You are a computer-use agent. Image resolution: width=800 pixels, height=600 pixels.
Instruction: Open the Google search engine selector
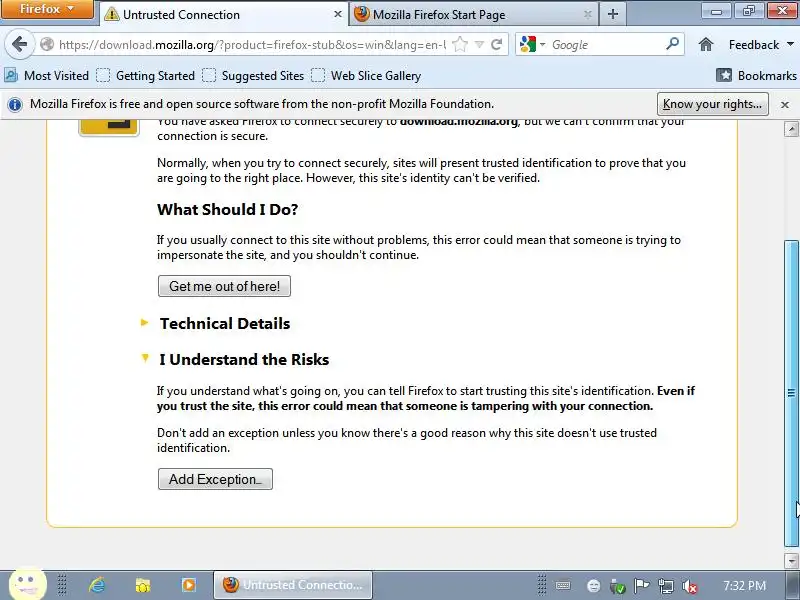[532, 45]
